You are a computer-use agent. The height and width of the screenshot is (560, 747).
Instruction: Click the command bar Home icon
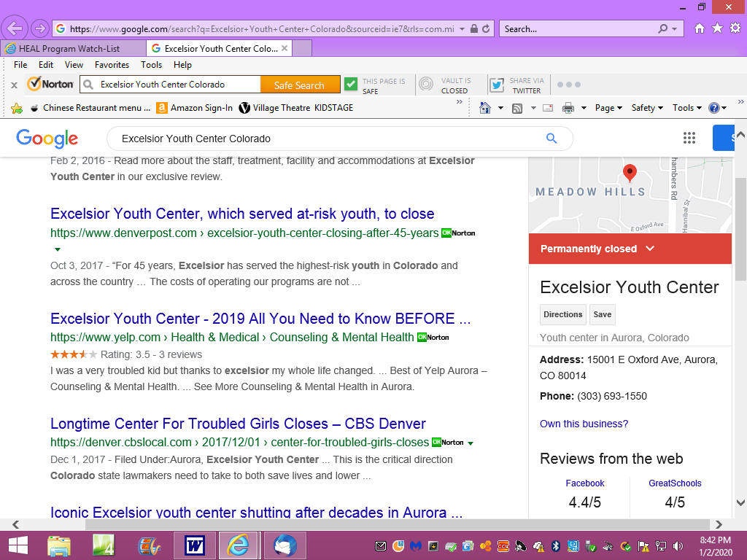(x=485, y=108)
